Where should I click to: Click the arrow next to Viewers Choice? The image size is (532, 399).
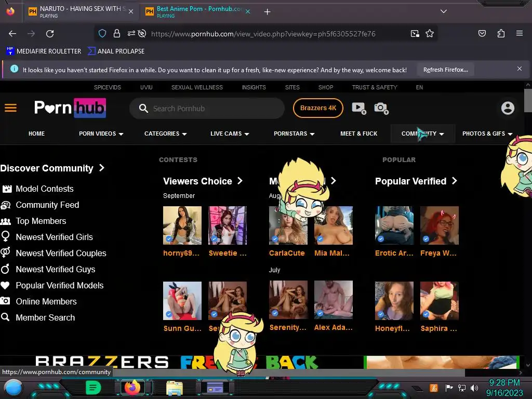point(240,181)
